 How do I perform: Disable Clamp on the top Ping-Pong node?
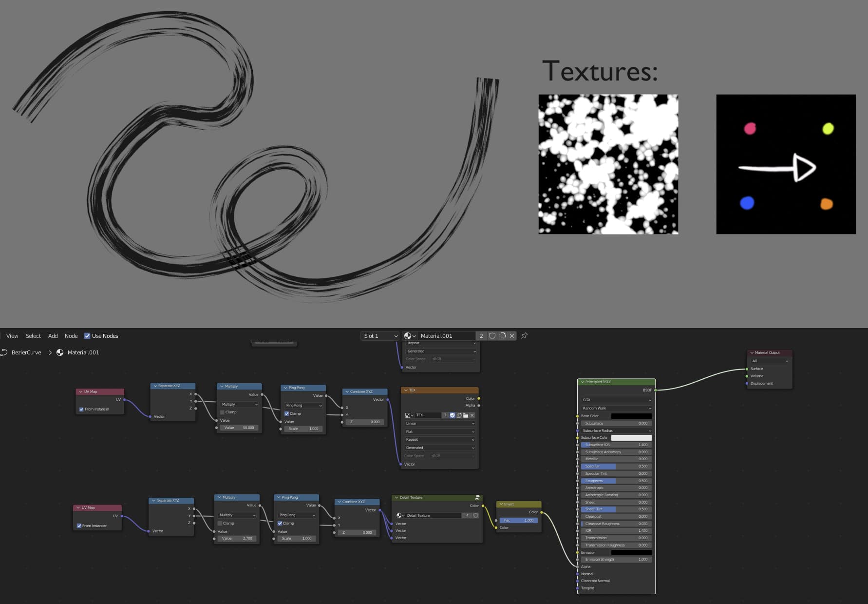pyautogui.click(x=287, y=413)
